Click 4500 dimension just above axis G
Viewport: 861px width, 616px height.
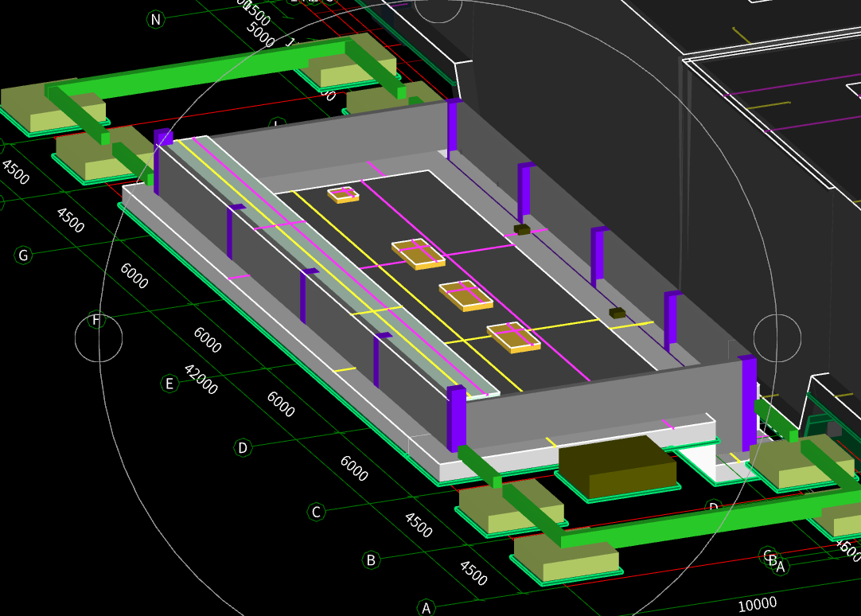[x=70, y=220]
